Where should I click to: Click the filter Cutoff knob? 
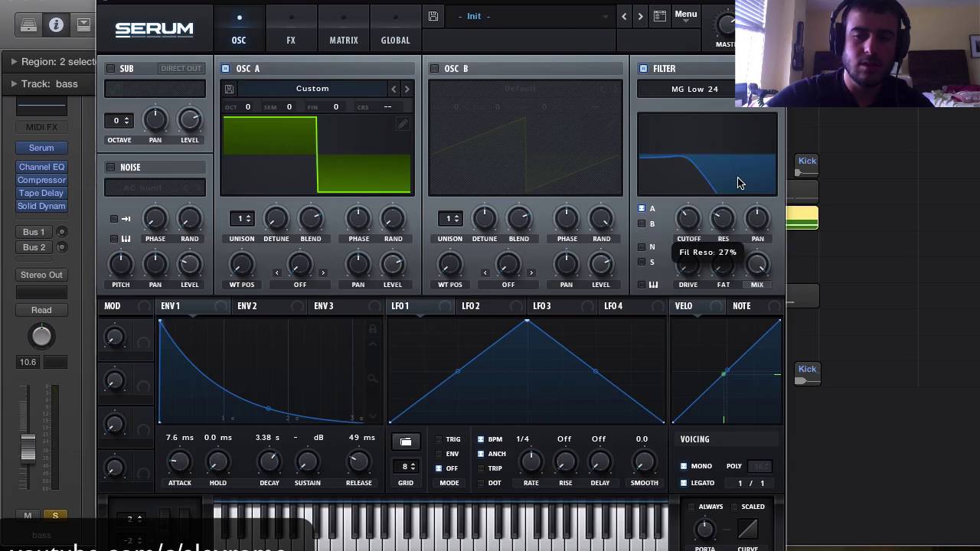[688, 219]
